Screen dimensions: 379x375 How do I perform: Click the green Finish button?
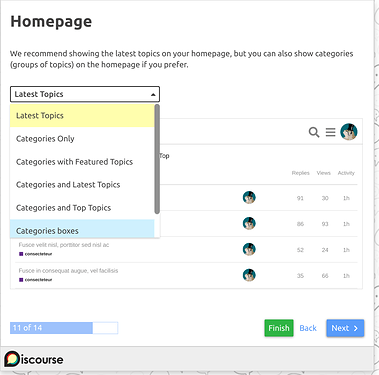(279, 328)
